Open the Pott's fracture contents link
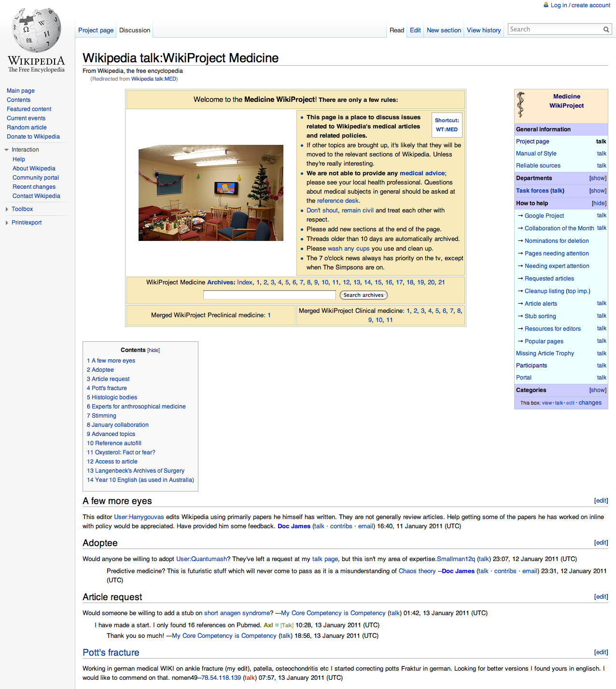The width and height of the screenshot is (616, 689). point(109,388)
